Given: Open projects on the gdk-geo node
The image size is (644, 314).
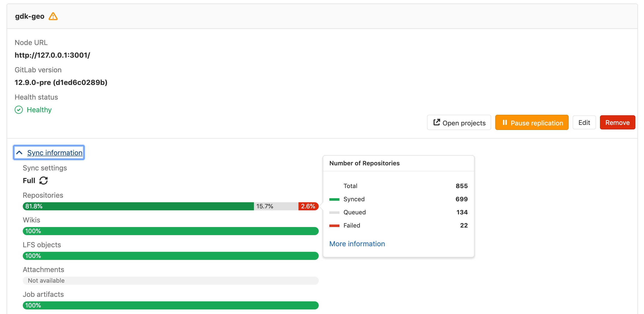Looking at the screenshot, I should coord(459,122).
